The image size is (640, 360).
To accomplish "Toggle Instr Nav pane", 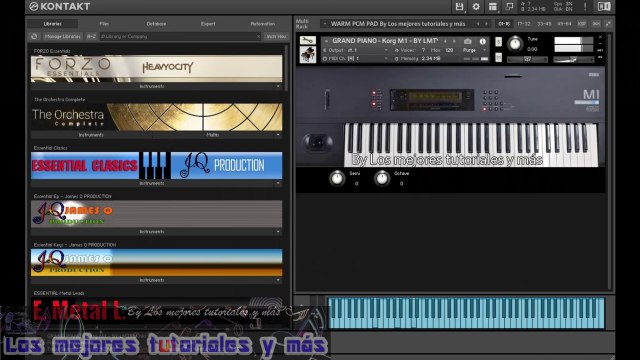I will click(276, 36).
